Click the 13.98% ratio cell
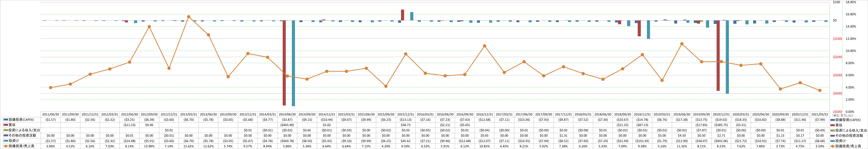Screen dimensions: 868x149 pyautogui.click(x=149, y=146)
